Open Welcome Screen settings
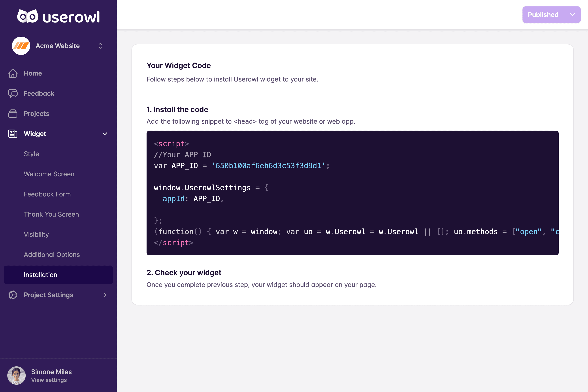 (49, 174)
